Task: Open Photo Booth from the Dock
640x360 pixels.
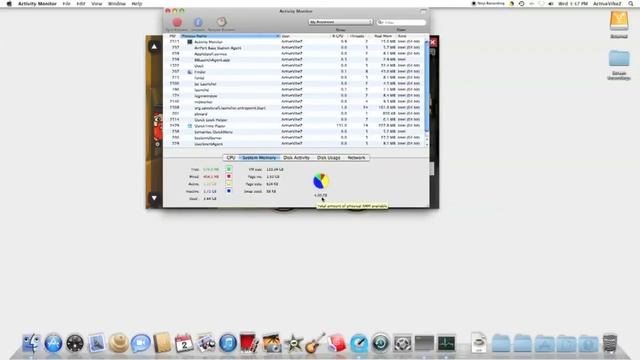Action: 249,343
